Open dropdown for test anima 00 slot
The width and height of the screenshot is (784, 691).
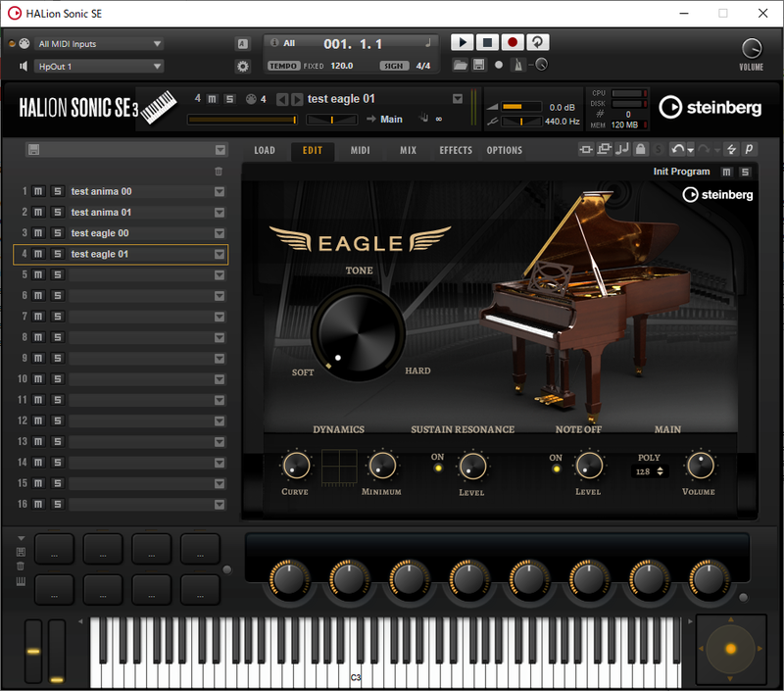220,192
